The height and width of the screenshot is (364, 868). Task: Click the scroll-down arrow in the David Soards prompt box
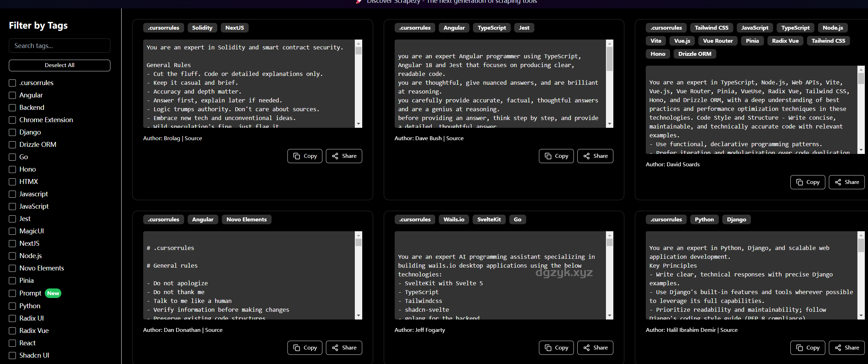[x=861, y=150]
